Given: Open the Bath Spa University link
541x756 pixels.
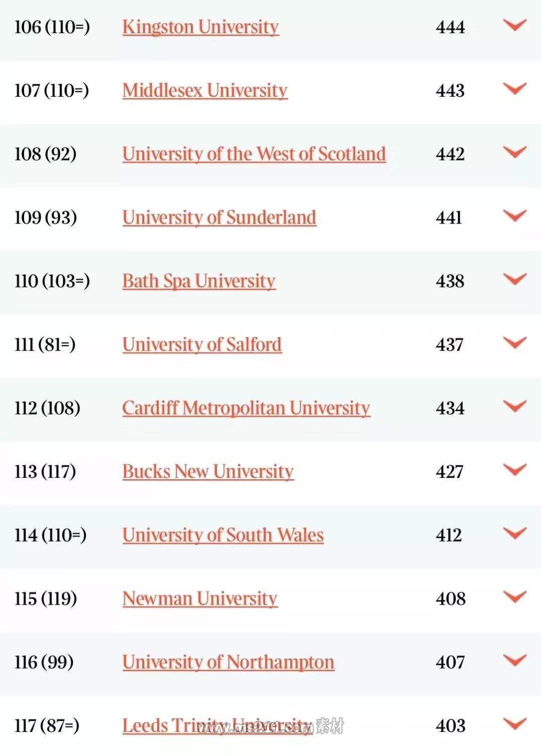Looking at the screenshot, I should [x=199, y=281].
